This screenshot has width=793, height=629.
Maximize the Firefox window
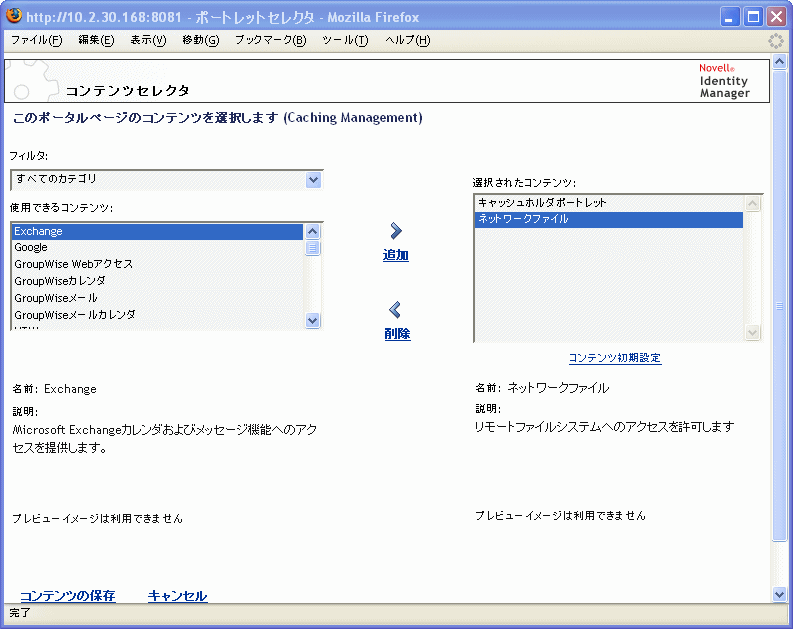753,17
